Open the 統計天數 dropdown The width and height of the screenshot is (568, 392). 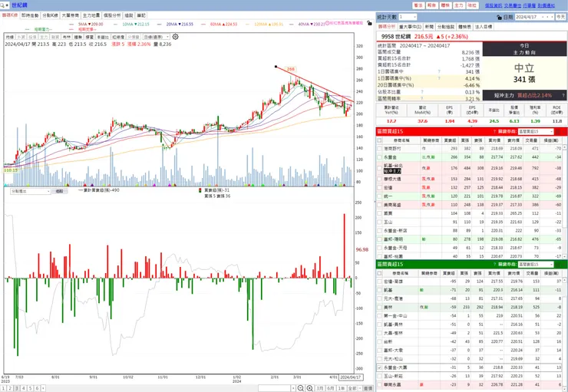[408, 17]
